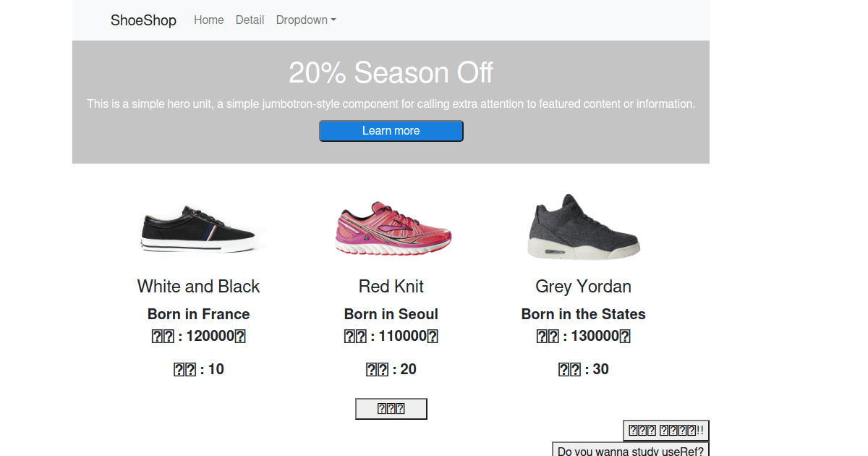
Task: Click the button below the product listings
Action: [x=391, y=408]
